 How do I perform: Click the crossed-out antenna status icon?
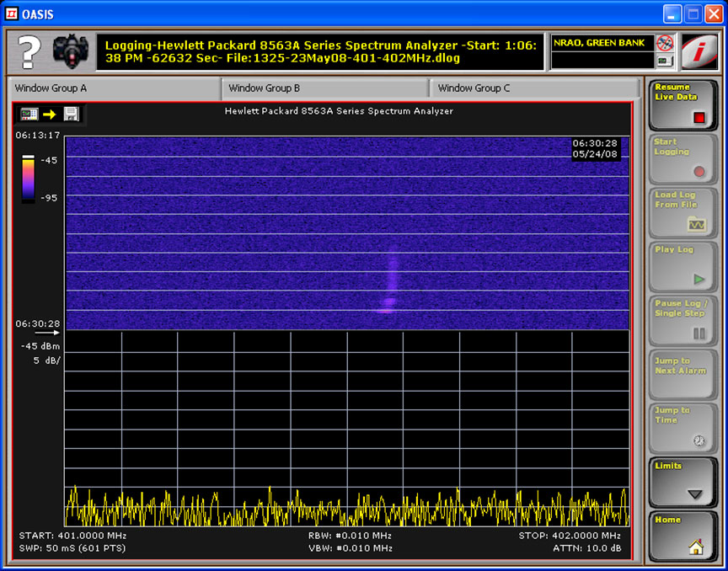click(x=665, y=43)
